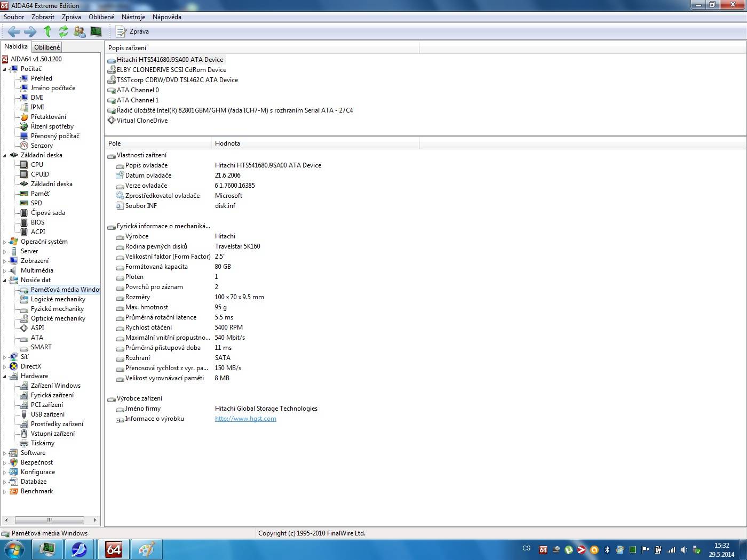This screenshot has width=747, height=560.
Task: Open the http://www.hgst.com link
Action: [245, 419]
